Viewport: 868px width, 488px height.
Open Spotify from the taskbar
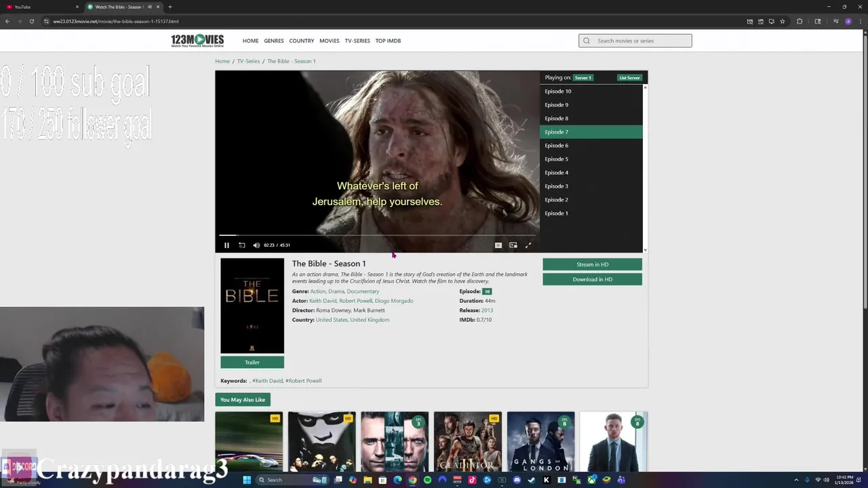pos(427,480)
